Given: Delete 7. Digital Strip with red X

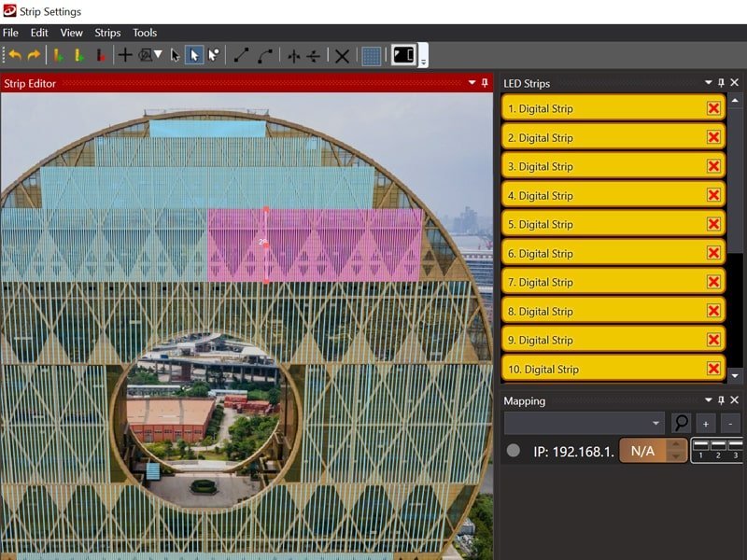Looking at the screenshot, I should point(713,282).
